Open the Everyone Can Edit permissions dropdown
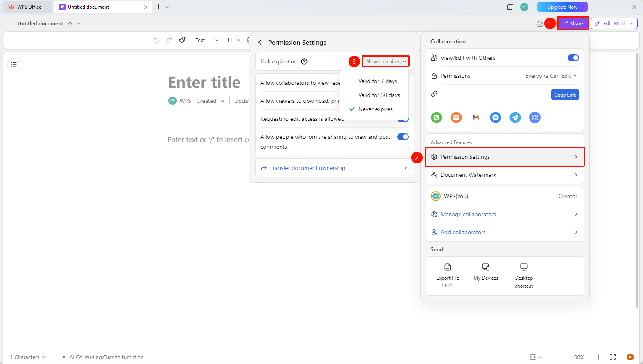The width and height of the screenshot is (643, 364). (x=551, y=76)
